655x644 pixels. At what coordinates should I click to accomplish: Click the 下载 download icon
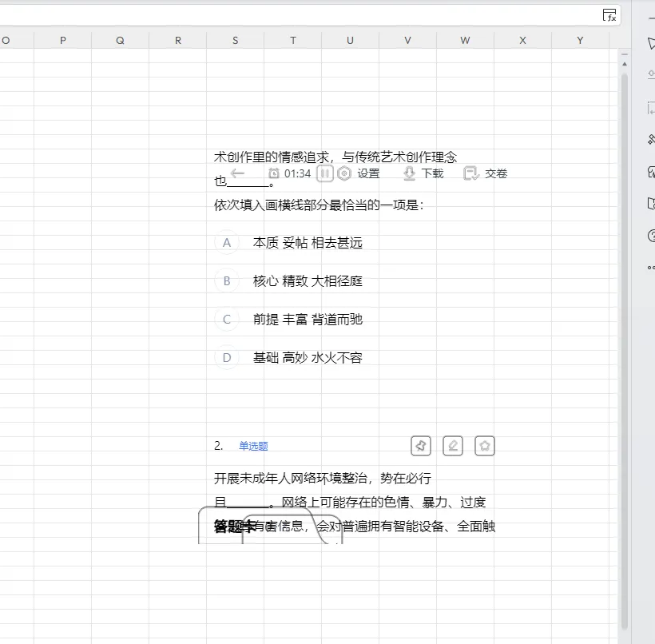(408, 173)
